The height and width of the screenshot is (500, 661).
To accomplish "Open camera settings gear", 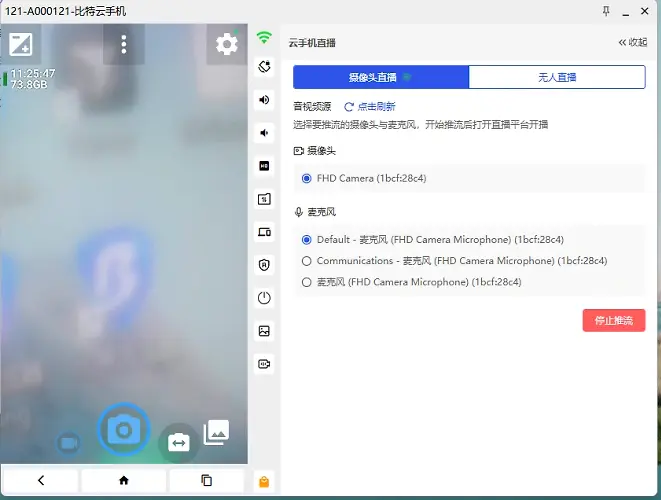I will pyautogui.click(x=226, y=44).
